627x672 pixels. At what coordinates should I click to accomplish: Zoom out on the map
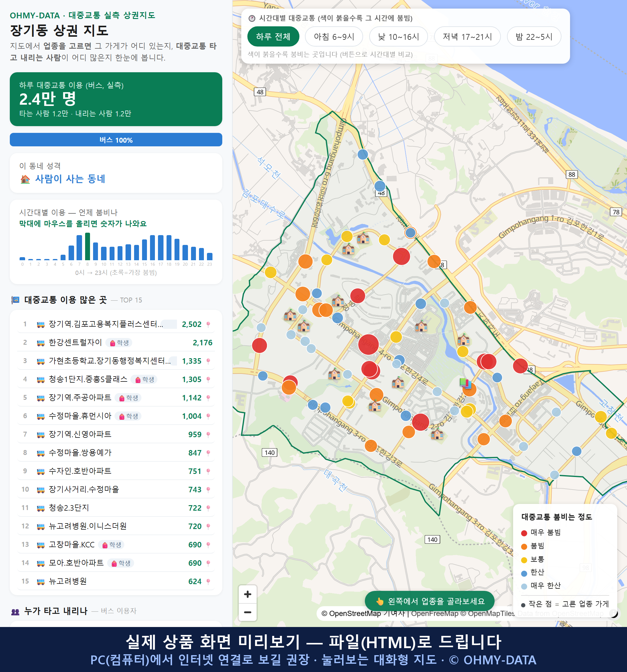(247, 612)
